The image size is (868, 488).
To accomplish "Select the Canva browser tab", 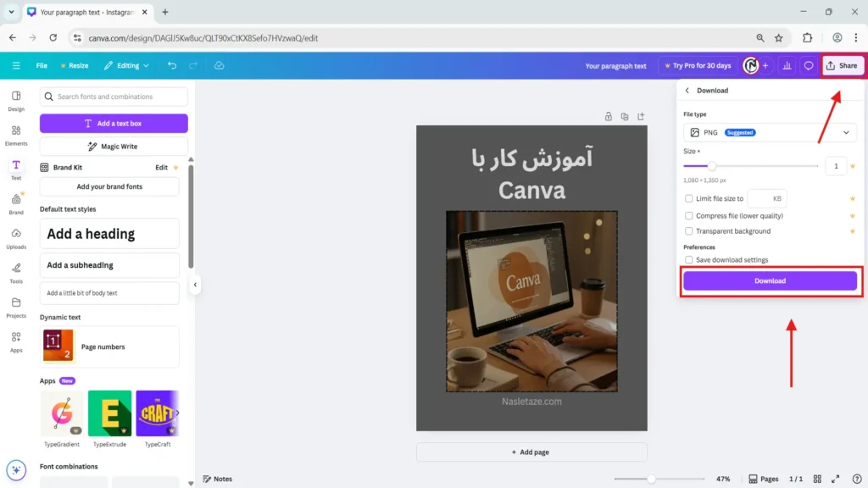I will point(87,12).
